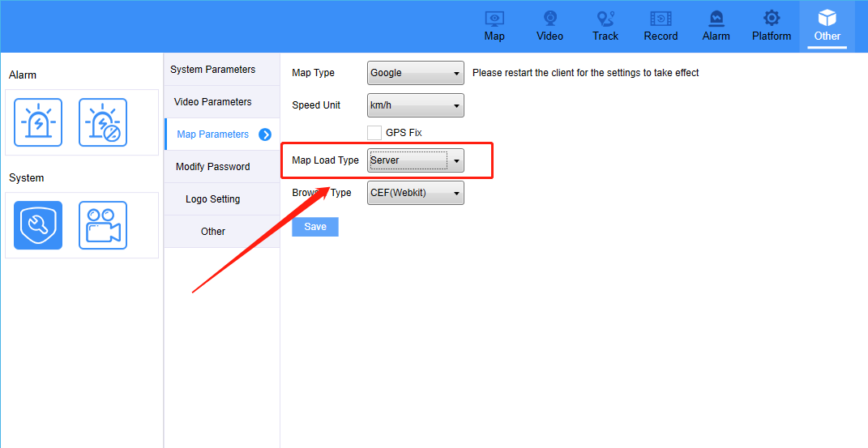Click the Map Load Type label
Image resolution: width=868 pixels, height=448 pixels.
[x=326, y=160]
